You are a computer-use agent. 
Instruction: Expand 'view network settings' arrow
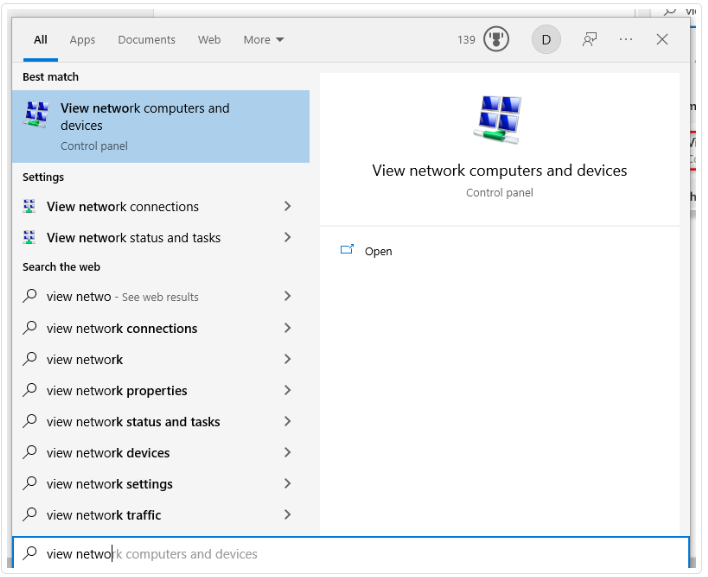(287, 484)
